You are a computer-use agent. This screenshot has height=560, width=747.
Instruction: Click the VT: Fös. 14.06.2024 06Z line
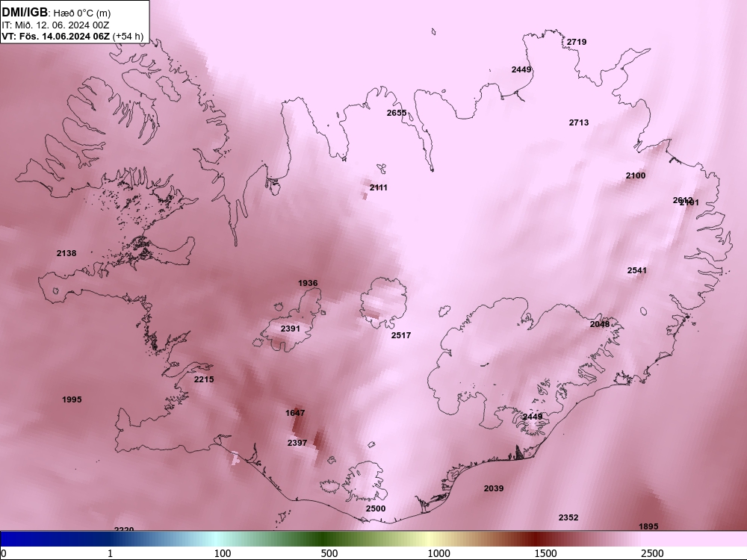click(x=72, y=36)
